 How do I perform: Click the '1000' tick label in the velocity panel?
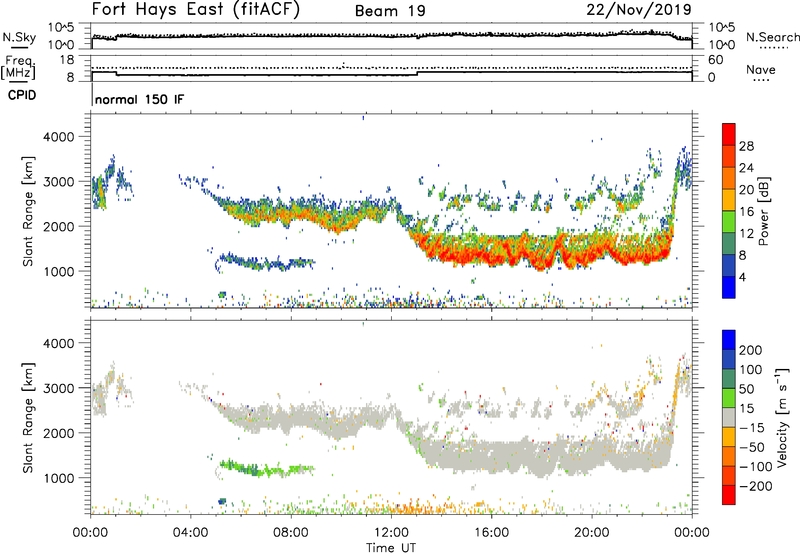[x=58, y=478]
